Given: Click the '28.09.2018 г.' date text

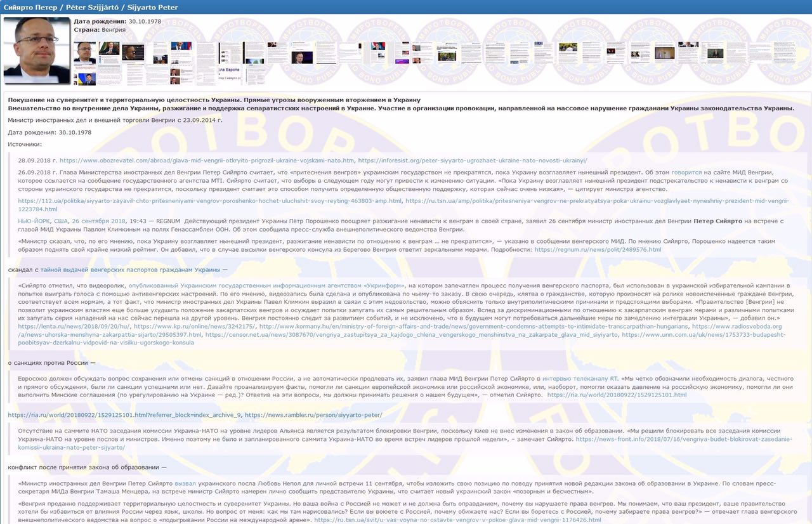Looking at the screenshot, I should click(37, 160).
